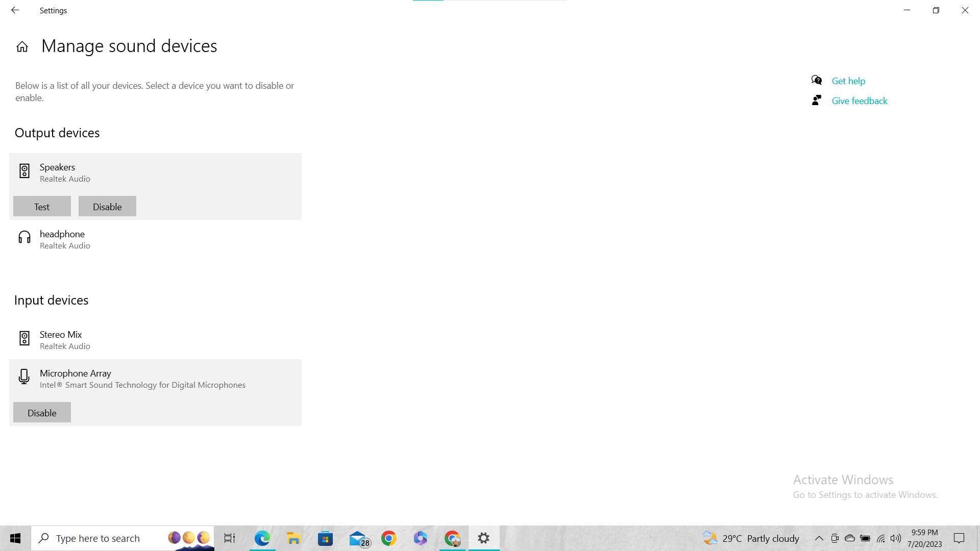Image resolution: width=980 pixels, height=551 pixels.
Task: Click the Home icon beside page title
Action: (x=22, y=46)
